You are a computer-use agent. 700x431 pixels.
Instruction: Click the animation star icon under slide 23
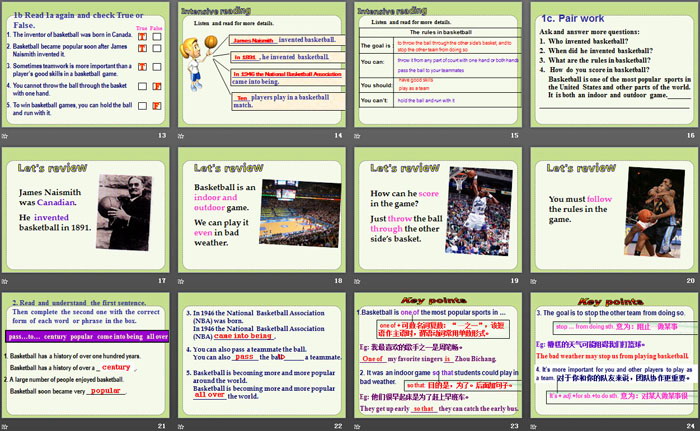click(357, 427)
